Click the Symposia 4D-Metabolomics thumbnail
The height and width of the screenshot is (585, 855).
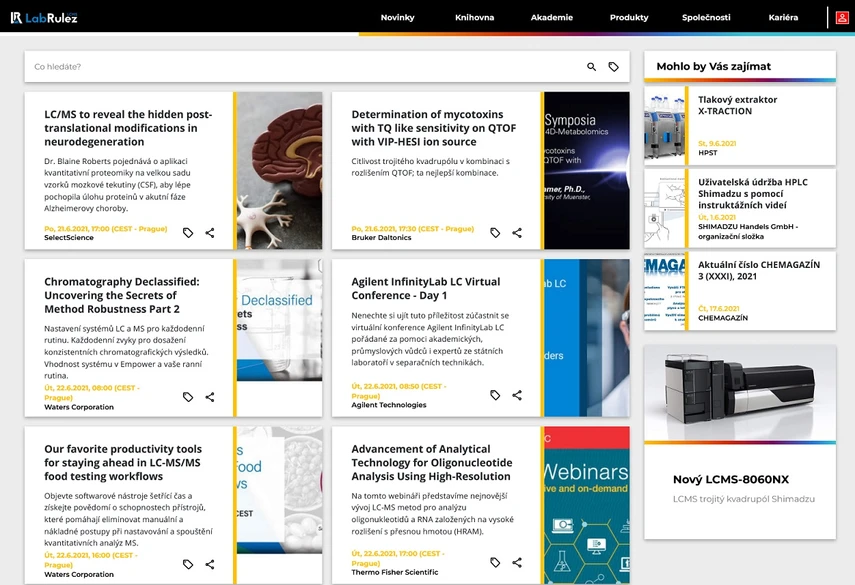587,171
